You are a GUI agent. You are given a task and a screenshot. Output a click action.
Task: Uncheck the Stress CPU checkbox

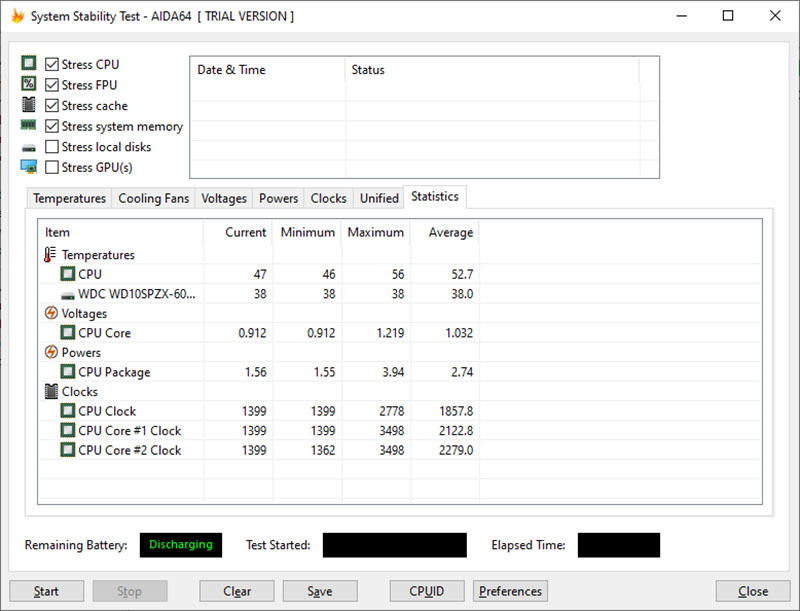pyautogui.click(x=52, y=64)
